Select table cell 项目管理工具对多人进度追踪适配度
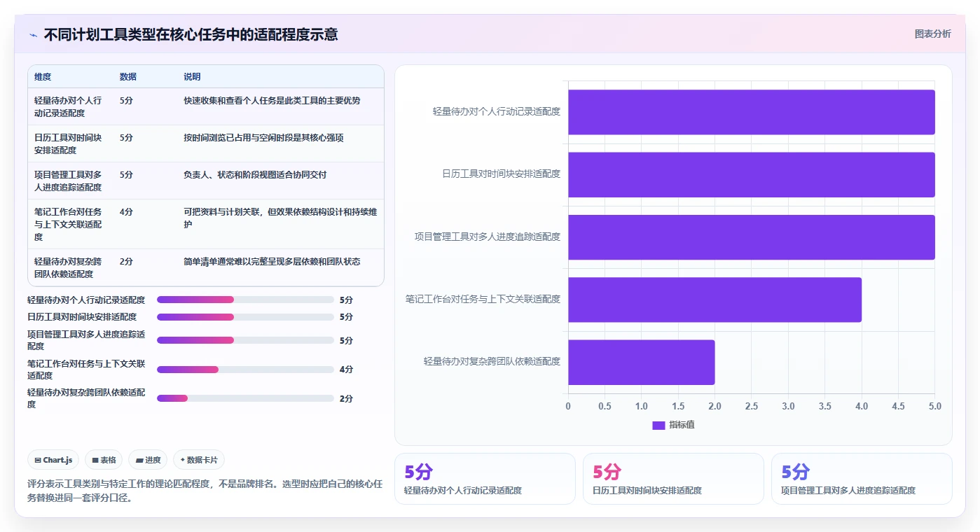This screenshot has height=532, width=980. click(x=69, y=181)
